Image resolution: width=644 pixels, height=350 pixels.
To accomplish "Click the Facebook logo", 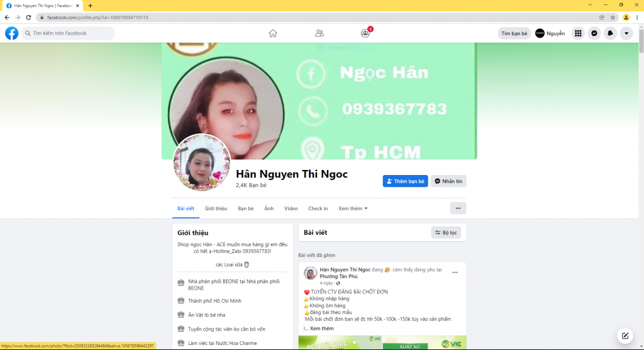I will pyautogui.click(x=11, y=33).
